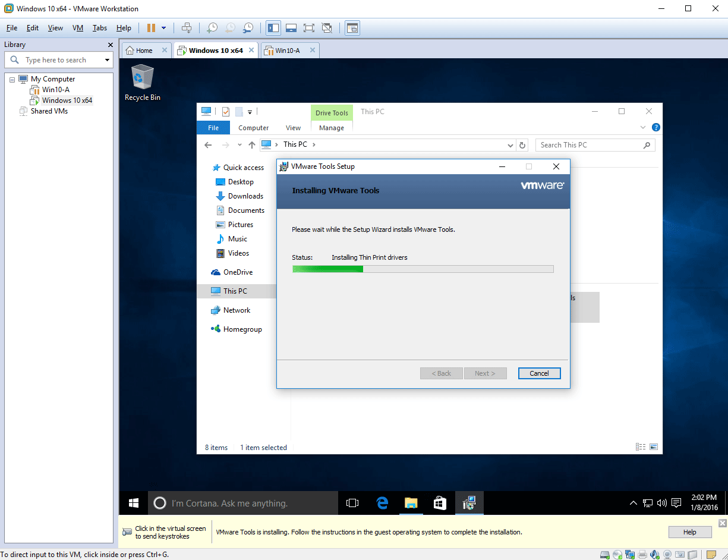This screenshot has width=728, height=560.
Task: Expand the Explorer ribbon with the chevron
Action: 643,127
